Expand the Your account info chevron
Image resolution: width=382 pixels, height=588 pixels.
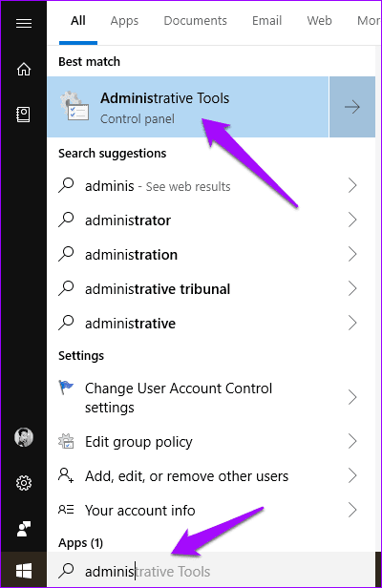352,510
